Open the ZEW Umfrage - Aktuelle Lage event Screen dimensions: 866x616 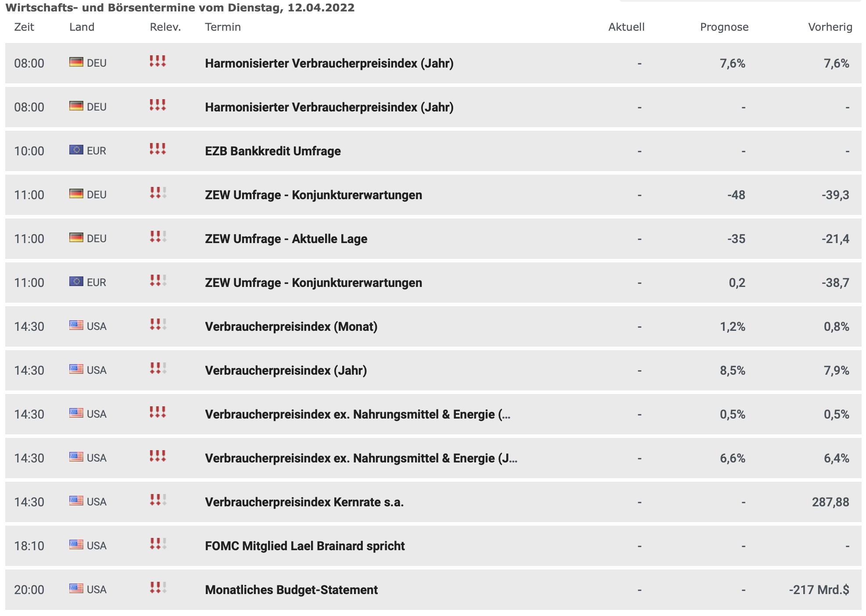tap(286, 239)
